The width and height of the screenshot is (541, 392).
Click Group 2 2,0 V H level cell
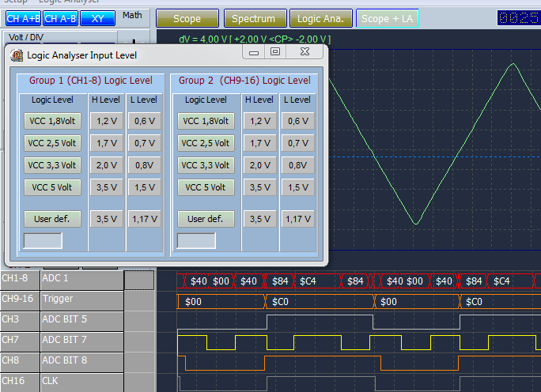(260, 165)
